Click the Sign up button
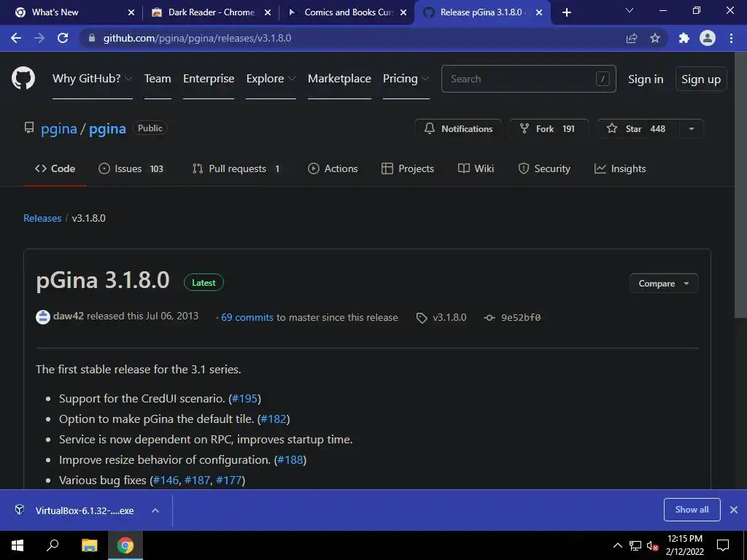The width and height of the screenshot is (747, 560). [701, 79]
